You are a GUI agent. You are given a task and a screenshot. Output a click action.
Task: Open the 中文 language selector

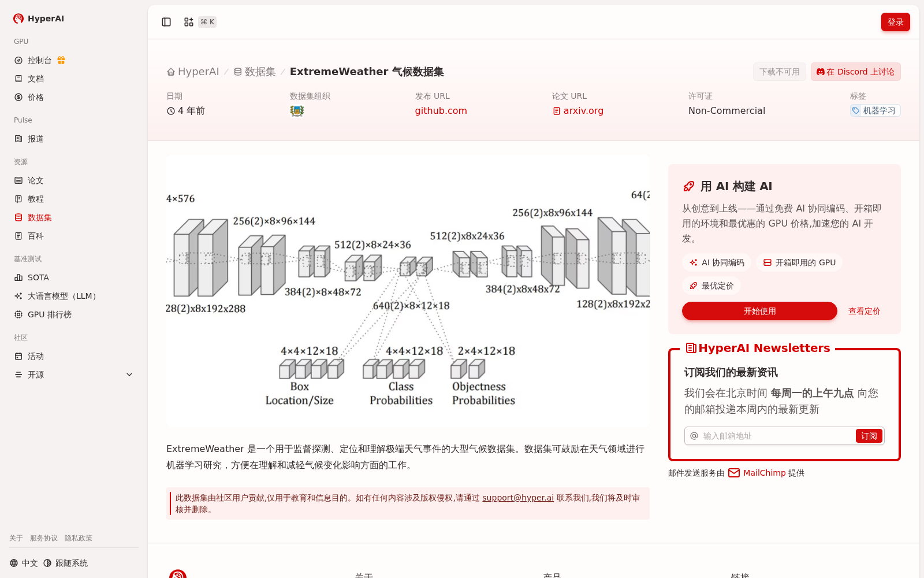coord(24,563)
